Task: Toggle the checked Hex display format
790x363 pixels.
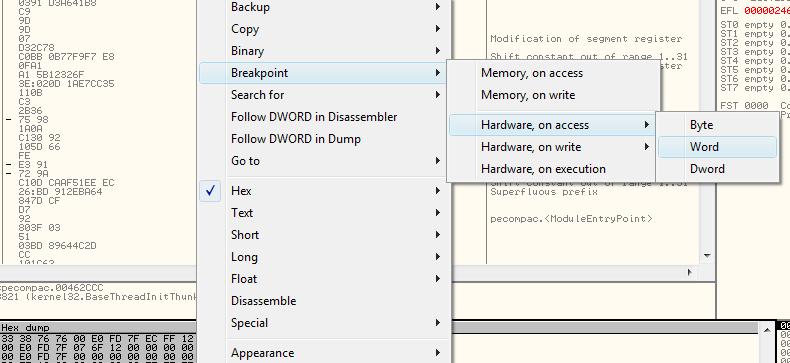Action: tap(323, 191)
